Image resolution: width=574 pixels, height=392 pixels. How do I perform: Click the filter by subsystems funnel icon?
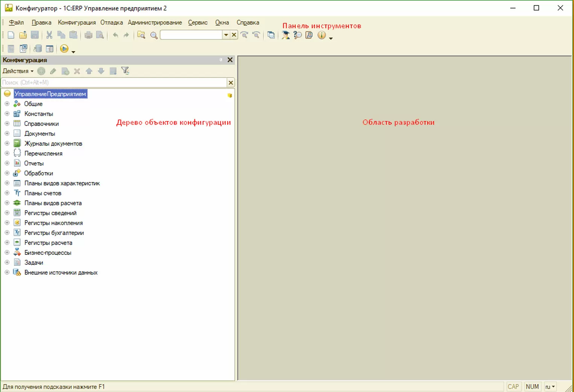125,71
